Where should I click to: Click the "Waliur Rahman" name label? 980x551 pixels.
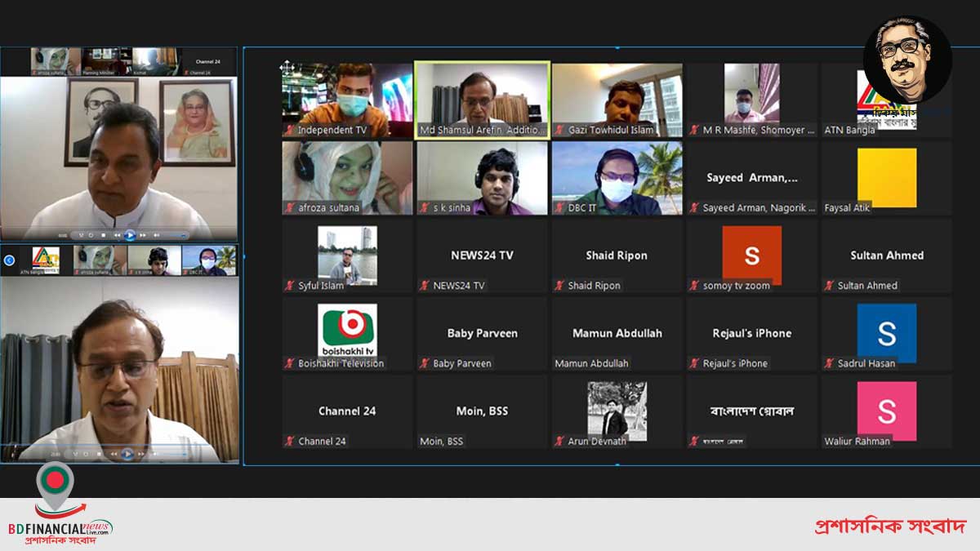click(859, 441)
